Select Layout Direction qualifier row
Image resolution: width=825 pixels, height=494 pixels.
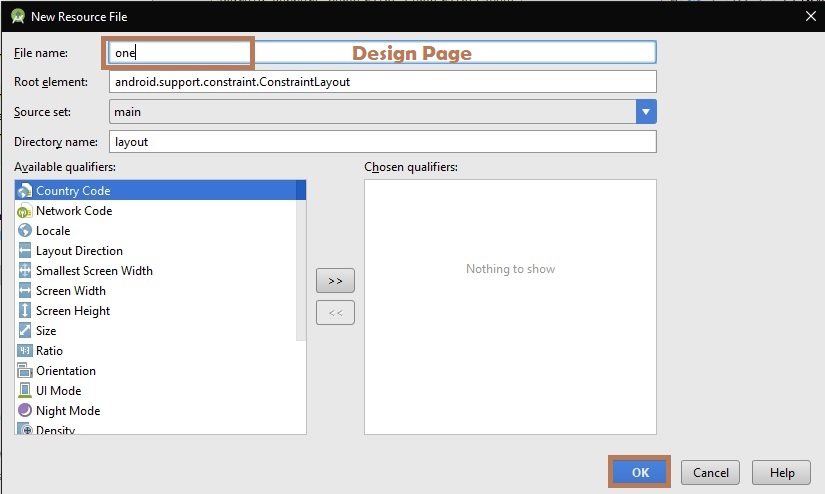[x=155, y=250]
